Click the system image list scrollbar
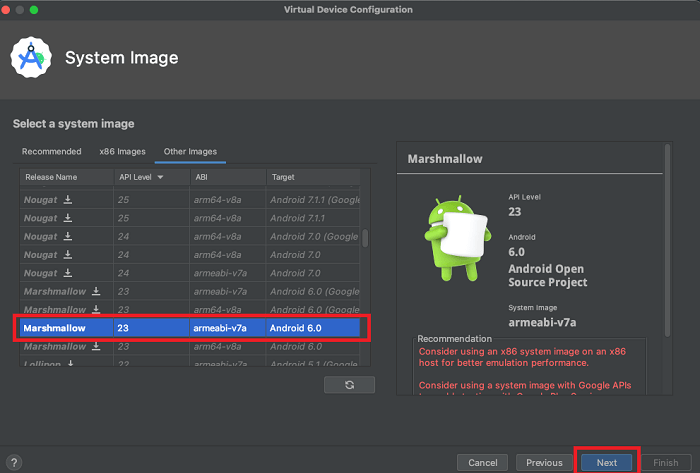Screen dimensions: 700x473 (365, 238)
